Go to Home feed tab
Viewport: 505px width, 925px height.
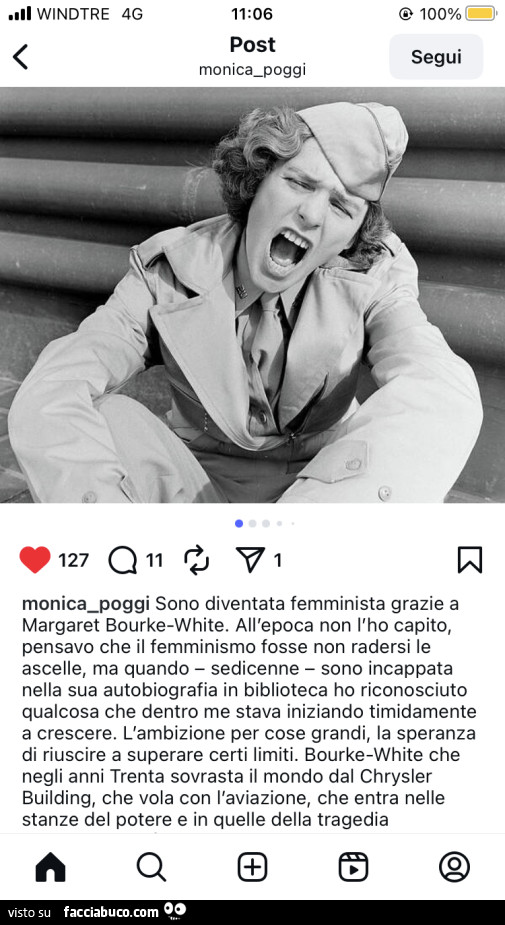point(51,867)
